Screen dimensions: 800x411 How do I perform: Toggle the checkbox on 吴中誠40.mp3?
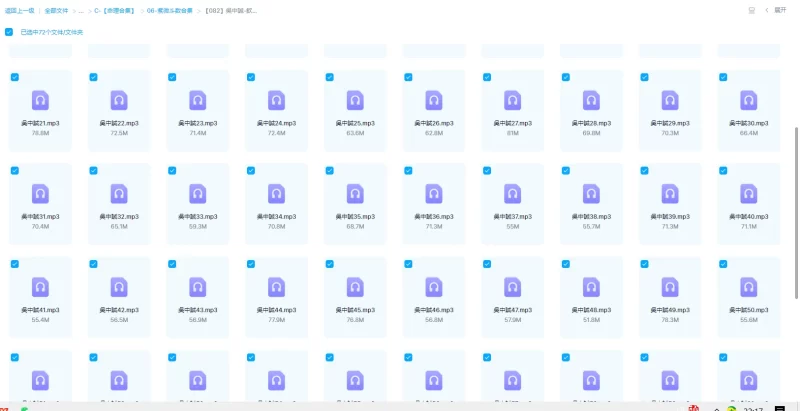[x=721, y=171]
